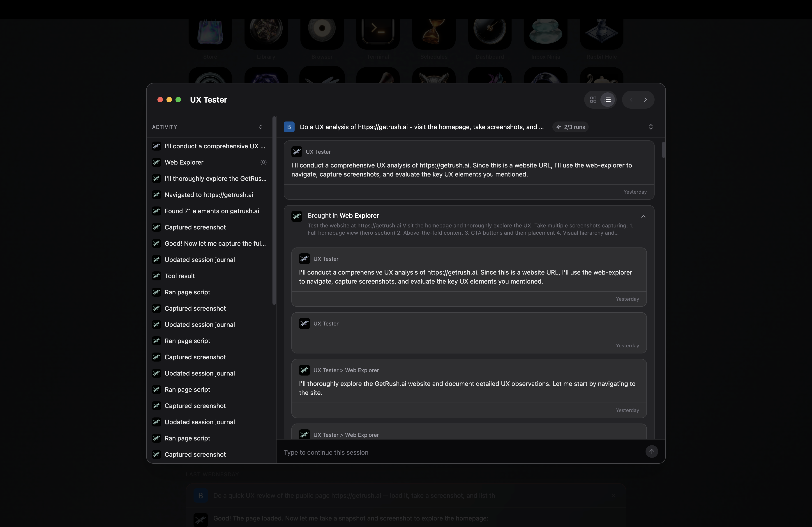Click the session task title text
This screenshot has height=527, width=812.
(422, 127)
